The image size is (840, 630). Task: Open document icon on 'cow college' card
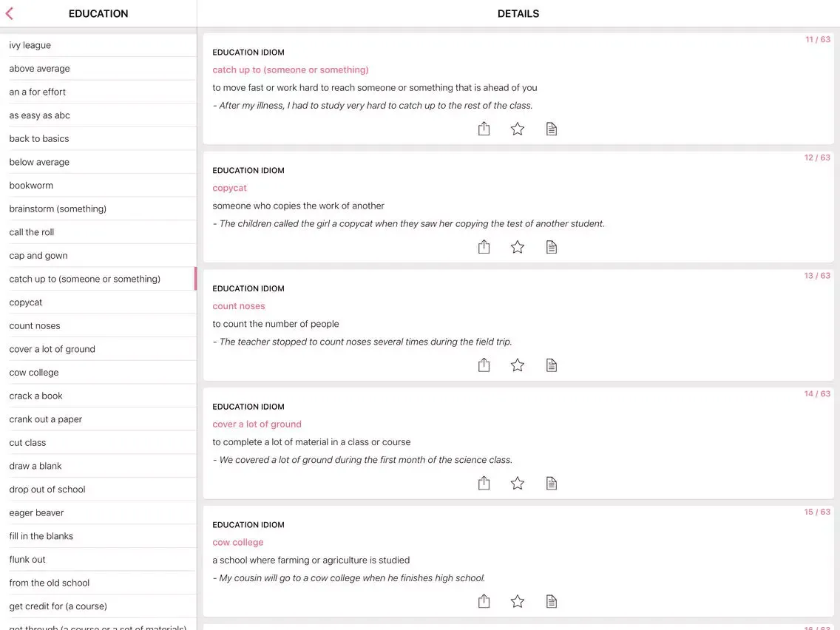click(x=552, y=601)
